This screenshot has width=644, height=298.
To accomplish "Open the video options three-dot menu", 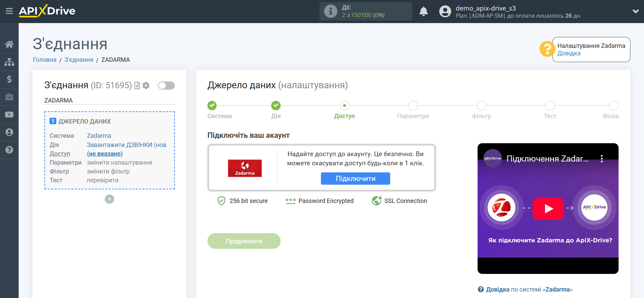I will (x=602, y=159).
